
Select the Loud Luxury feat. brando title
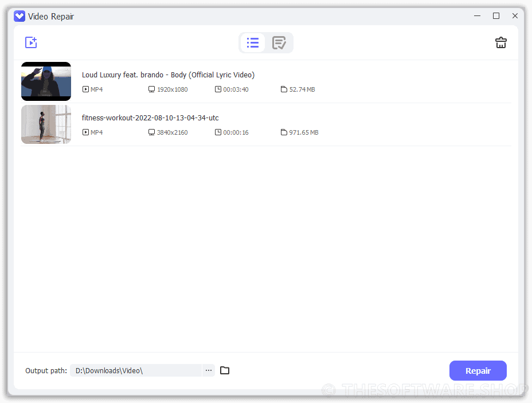click(x=168, y=75)
